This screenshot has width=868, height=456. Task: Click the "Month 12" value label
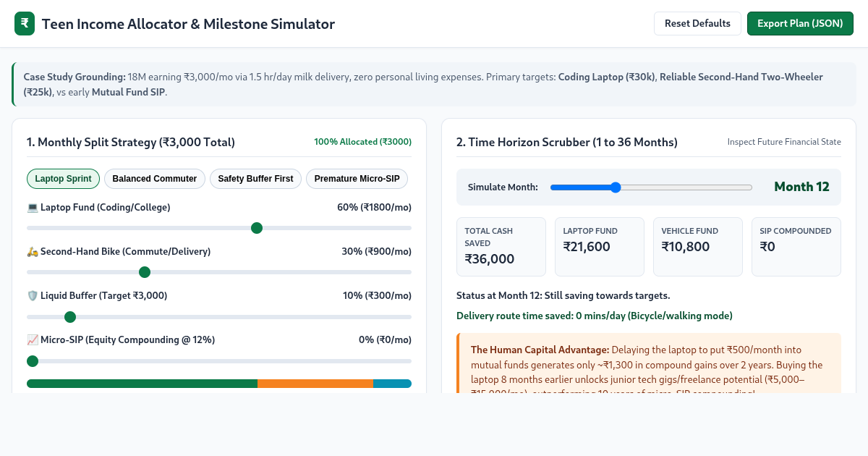(801, 187)
